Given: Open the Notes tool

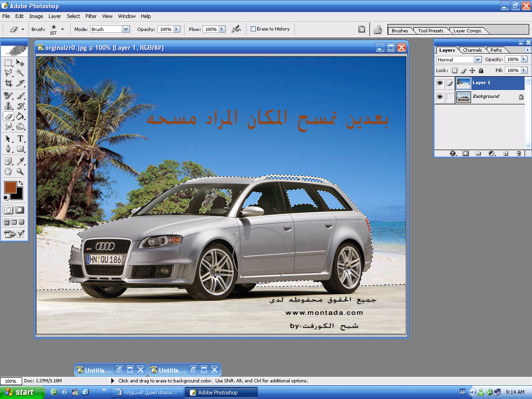Looking at the screenshot, I should tap(8, 161).
